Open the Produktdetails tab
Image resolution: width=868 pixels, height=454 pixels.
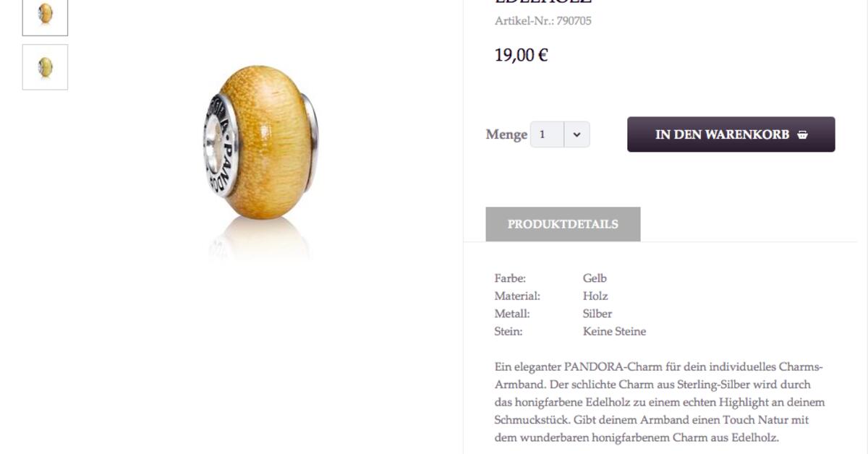[x=563, y=224]
